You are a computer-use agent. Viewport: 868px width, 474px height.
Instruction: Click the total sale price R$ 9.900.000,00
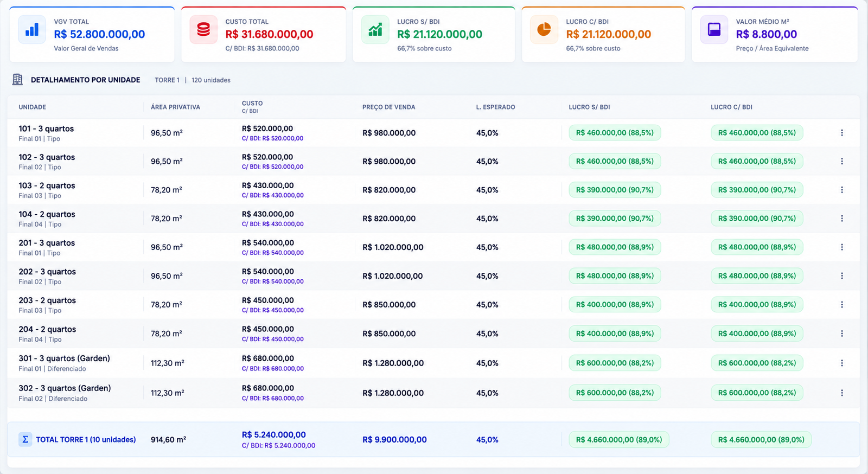tap(394, 440)
